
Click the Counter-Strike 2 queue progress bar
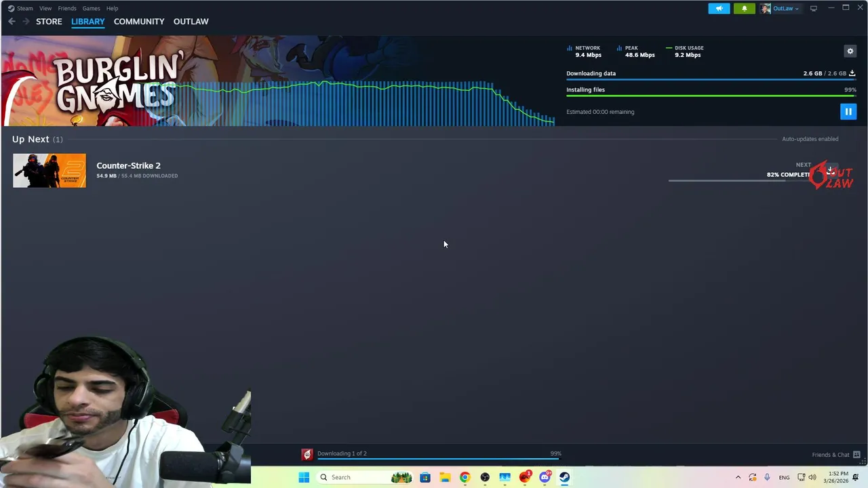click(739, 181)
